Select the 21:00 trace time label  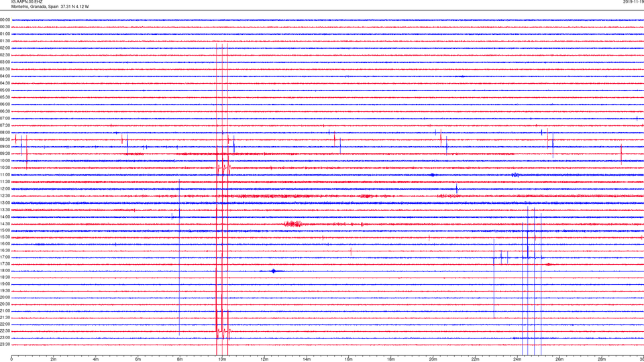pos(5,311)
